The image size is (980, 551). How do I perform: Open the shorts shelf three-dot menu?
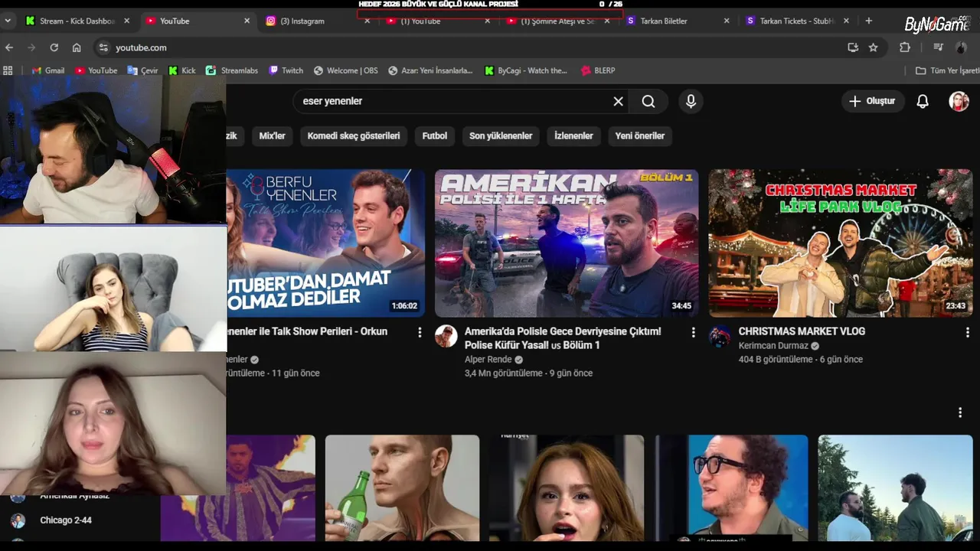point(960,412)
